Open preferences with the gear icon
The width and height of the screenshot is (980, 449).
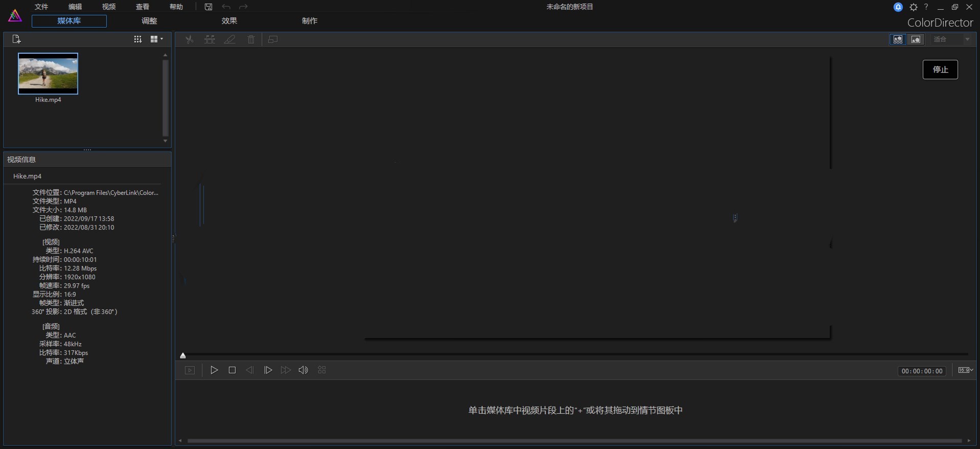click(x=914, y=7)
